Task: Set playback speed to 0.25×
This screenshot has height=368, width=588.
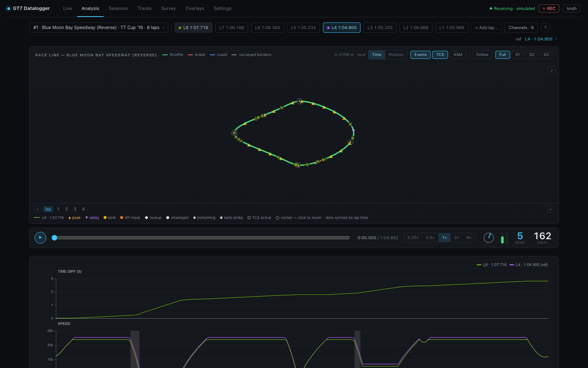Action: click(413, 238)
